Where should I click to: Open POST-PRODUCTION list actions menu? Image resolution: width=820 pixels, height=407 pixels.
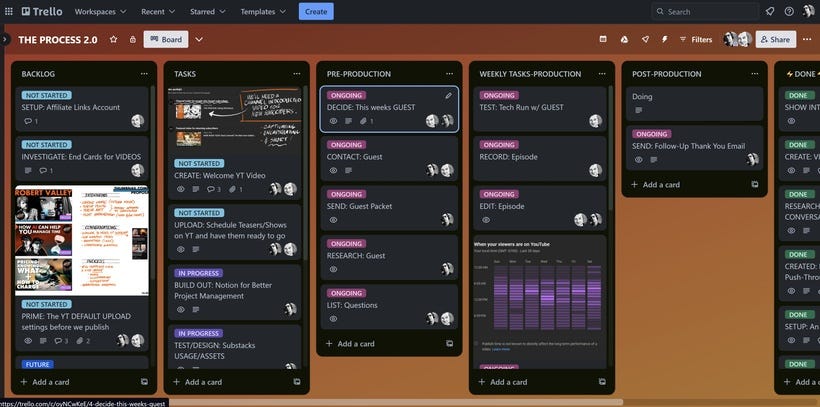click(755, 74)
